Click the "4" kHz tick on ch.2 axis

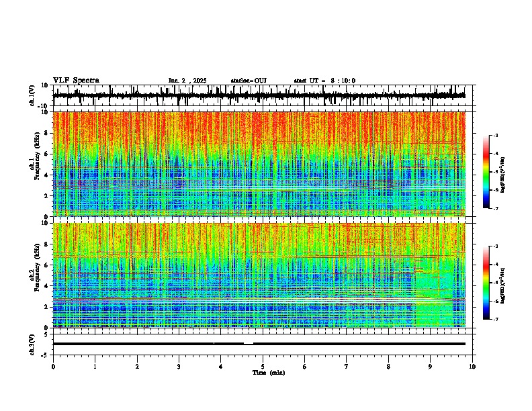coord(47,286)
